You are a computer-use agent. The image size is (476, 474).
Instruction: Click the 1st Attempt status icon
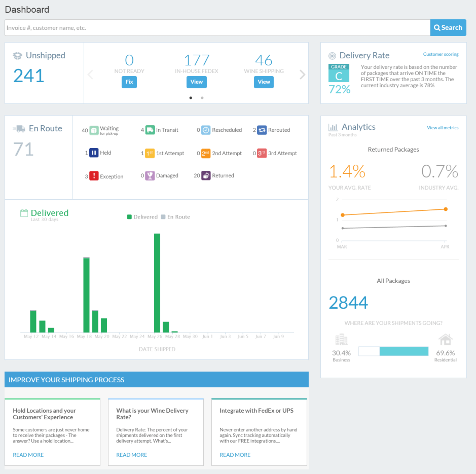pyautogui.click(x=150, y=153)
